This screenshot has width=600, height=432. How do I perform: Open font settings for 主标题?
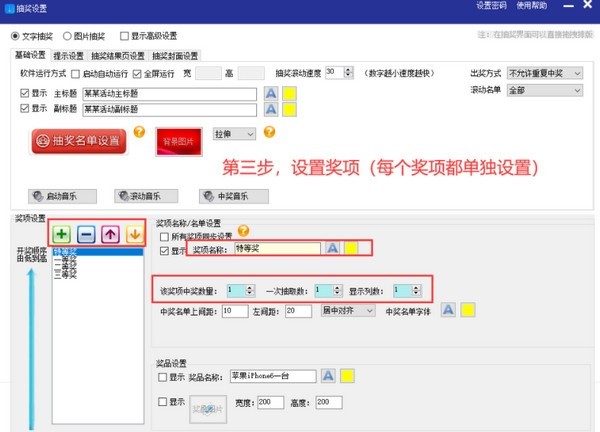271,93
